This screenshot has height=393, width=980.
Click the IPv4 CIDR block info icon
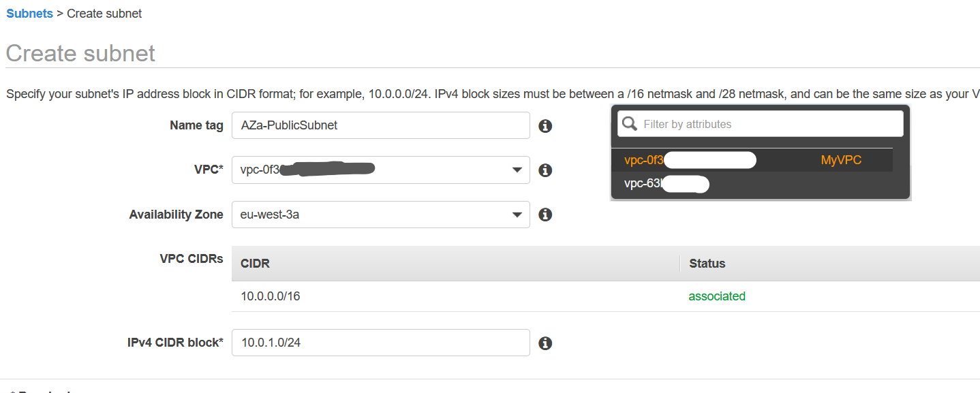(x=545, y=343)
